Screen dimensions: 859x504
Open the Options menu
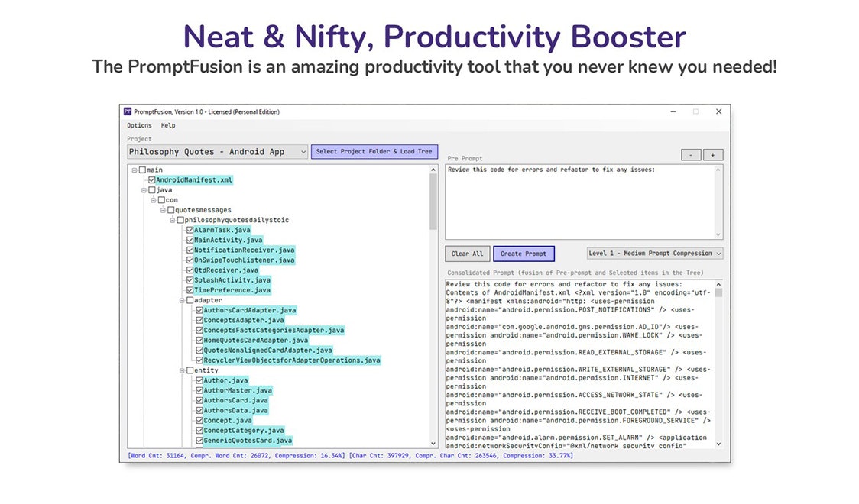pyautogui.click(x=139, y=125)
